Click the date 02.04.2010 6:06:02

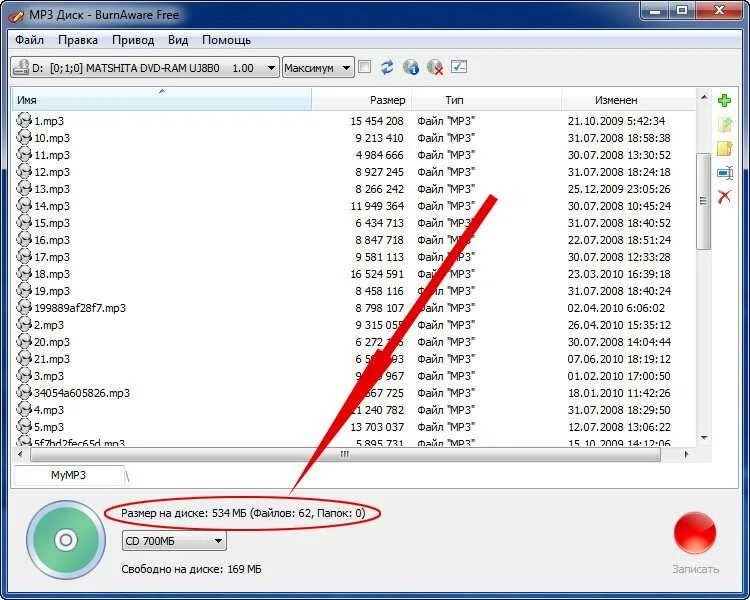pyautogui.click(x=616, y=308)
